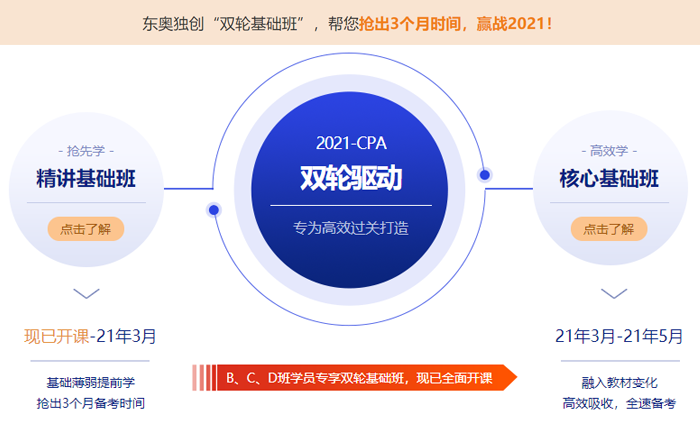Click the 双轮驱动 heading in center circle
The height and width of the screenshot is (424, 700).
point(350,177)
